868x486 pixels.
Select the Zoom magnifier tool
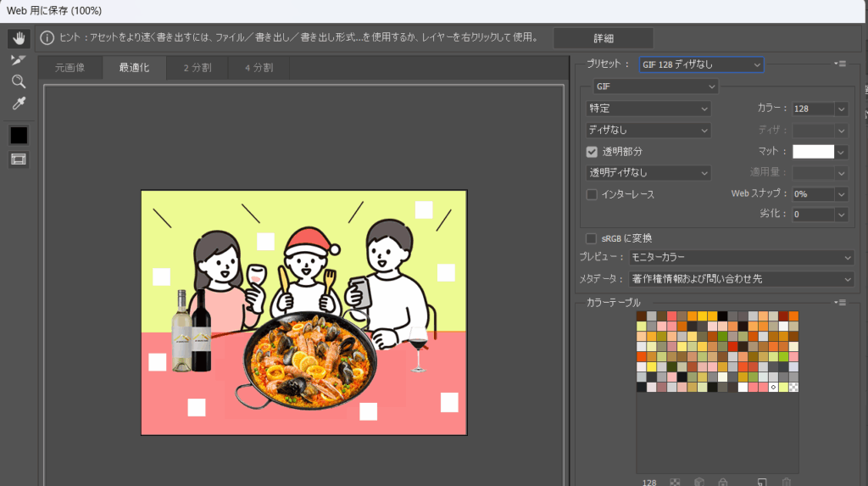[x=18, y=81]
